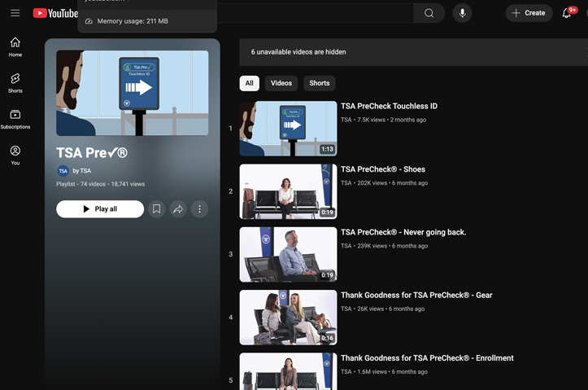Click 'Playlist · 74 videos · 18,741 views' text

[x=101, y=184]
